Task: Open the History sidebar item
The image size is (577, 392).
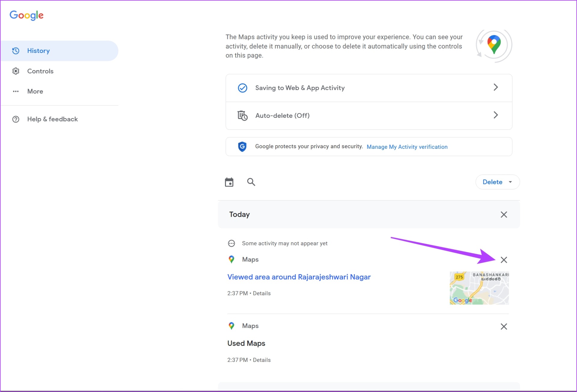Action: (38, 51)
